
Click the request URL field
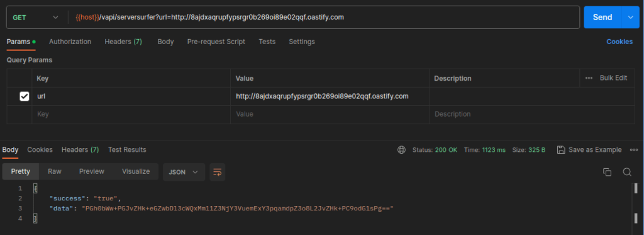[x=325, y=17]
